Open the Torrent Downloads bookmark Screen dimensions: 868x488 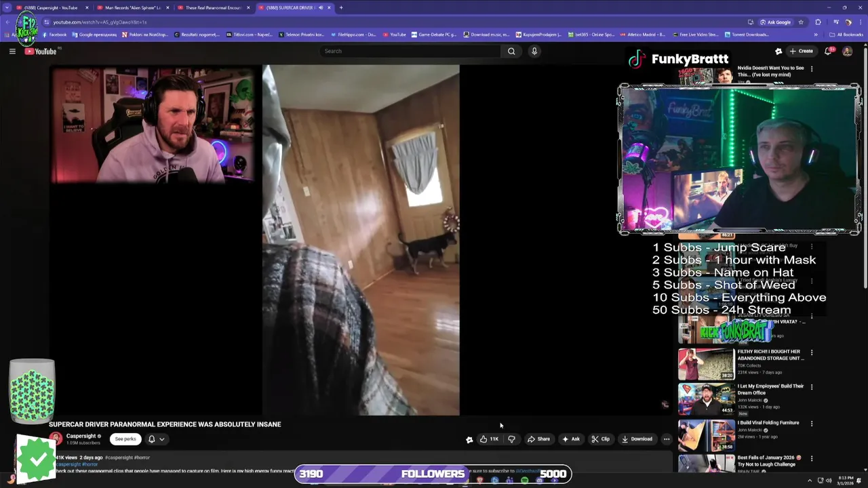pos(747,35)
